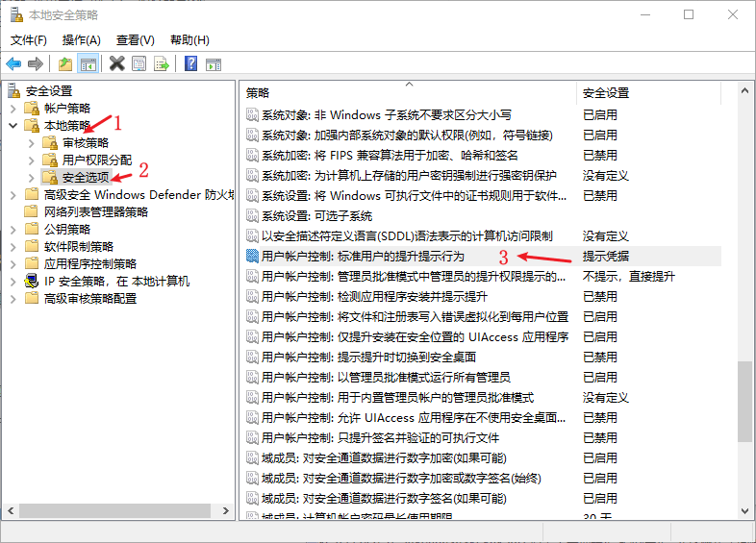756x543 pixels.
Task: Toggle Show/Hide Console Tree toolbar icon
Action: coord(88,63)
